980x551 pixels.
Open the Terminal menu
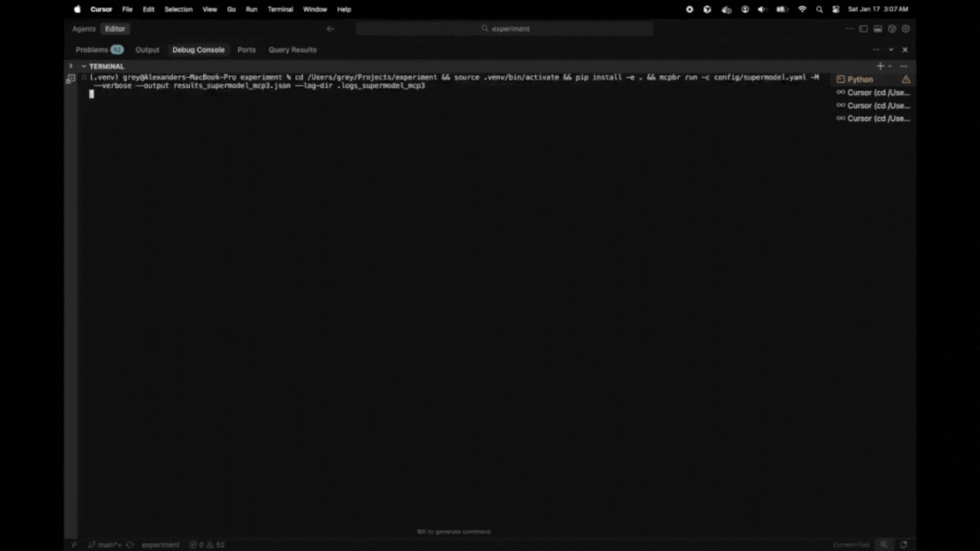(280, 9)
